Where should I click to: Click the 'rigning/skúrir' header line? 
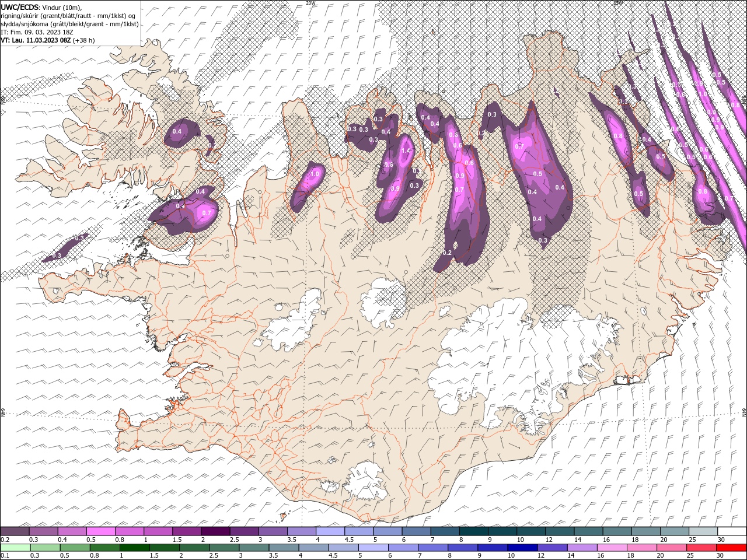69,15
